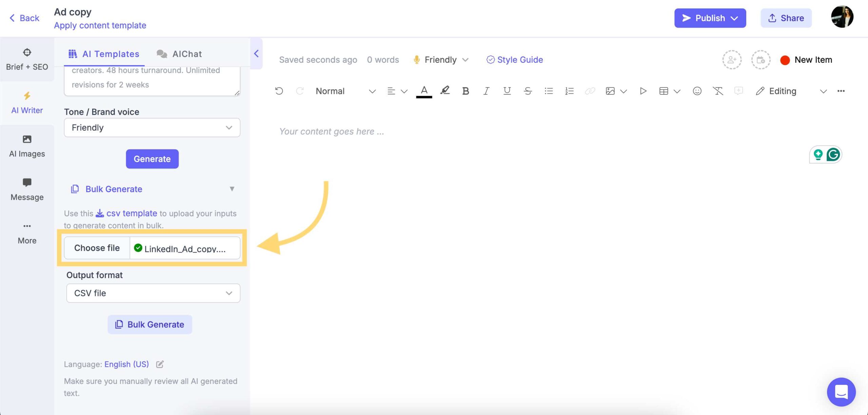
Task: Click the text font style Normal dropdown
Action: [344, 90]
